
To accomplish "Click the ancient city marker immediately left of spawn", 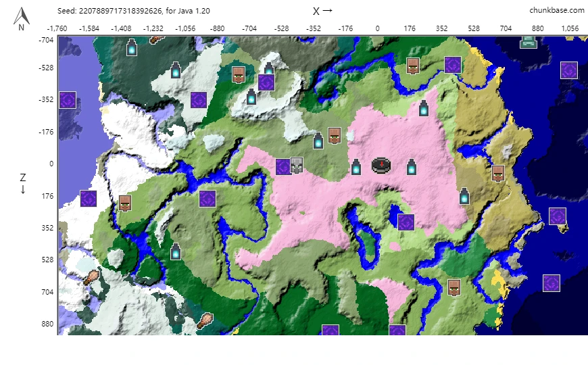I will pos(356,167).
